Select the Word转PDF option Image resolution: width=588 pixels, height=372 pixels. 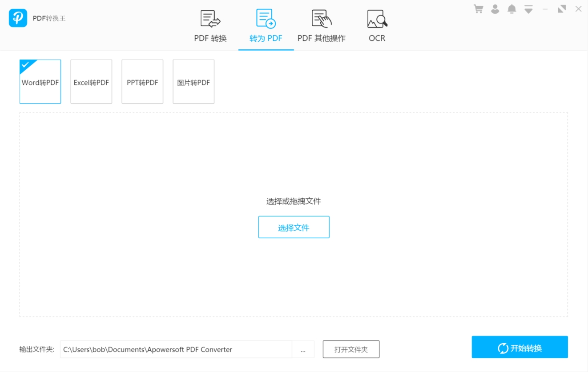[40, 82]
